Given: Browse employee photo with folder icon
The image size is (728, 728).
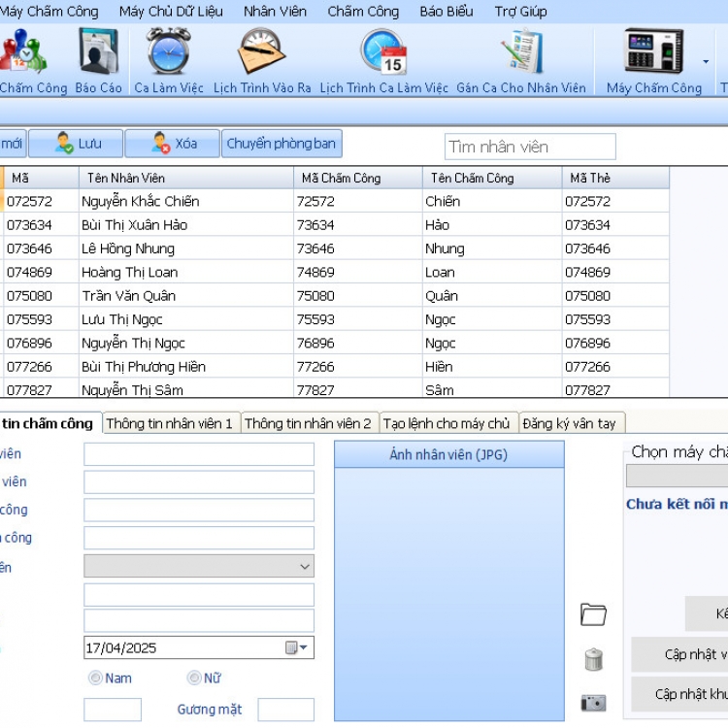Looking at the screenshot, I should coord(593,614).
